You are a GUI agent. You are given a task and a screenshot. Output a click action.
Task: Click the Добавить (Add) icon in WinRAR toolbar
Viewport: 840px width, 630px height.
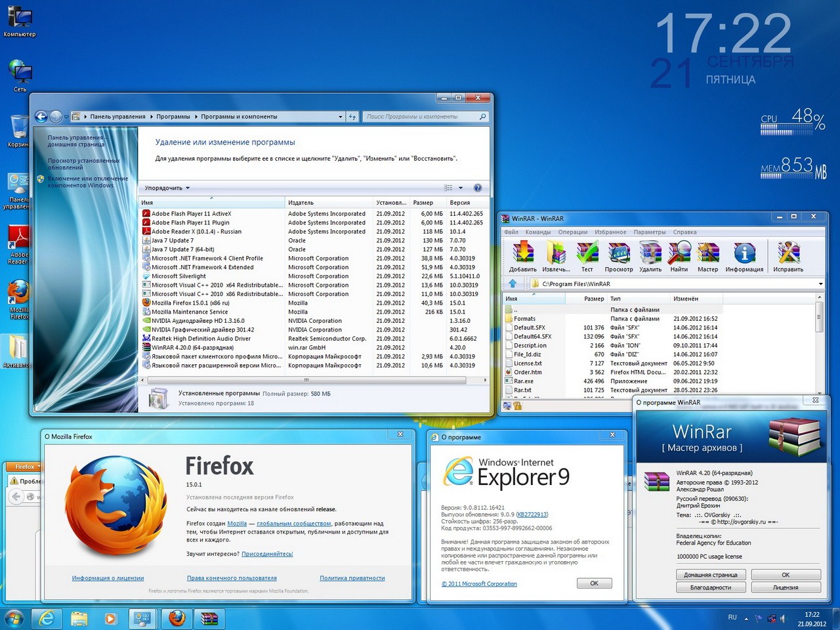(523, 256)
